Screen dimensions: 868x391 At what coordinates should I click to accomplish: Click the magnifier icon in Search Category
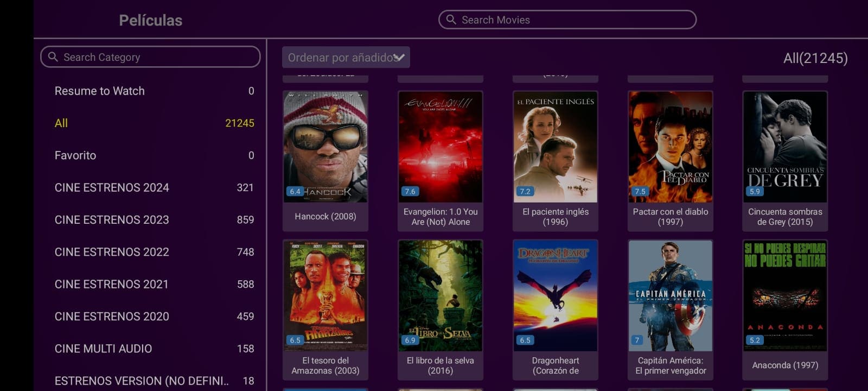[x=53, y=57]
